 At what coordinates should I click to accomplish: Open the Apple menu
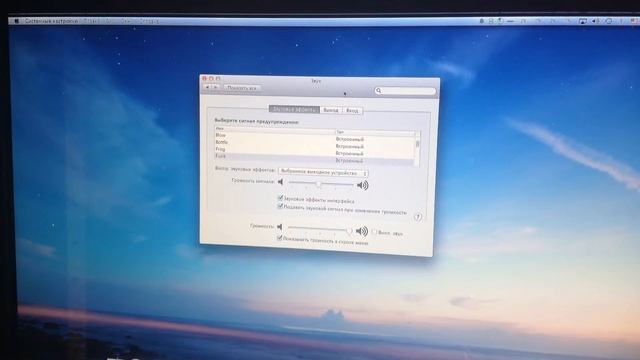(x=16, y=20)
